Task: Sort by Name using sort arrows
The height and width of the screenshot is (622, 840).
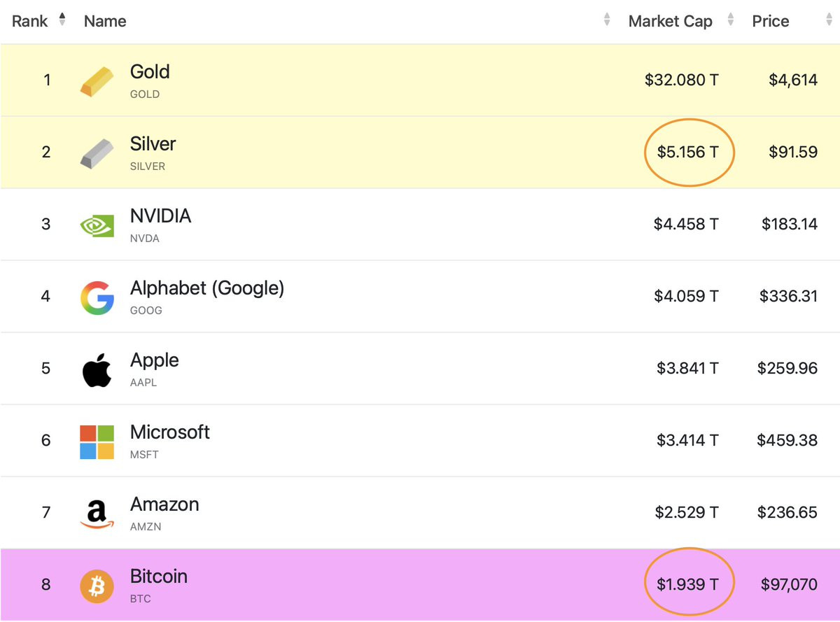Action: 607,21
